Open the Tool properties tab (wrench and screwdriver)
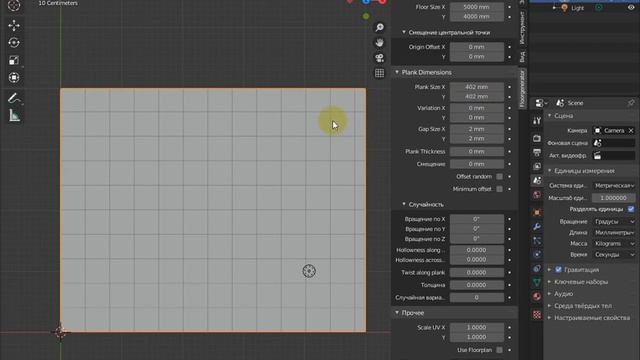 (537, 120)
